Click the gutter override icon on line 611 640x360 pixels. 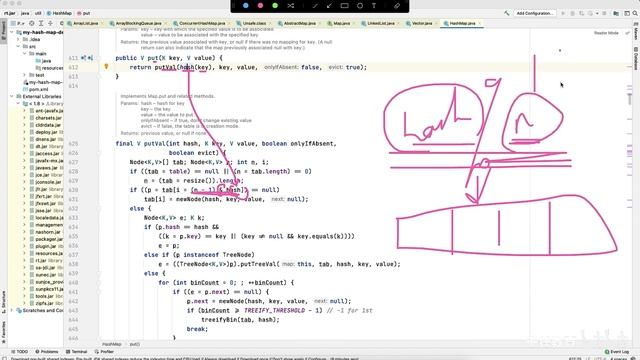point(83,58)
